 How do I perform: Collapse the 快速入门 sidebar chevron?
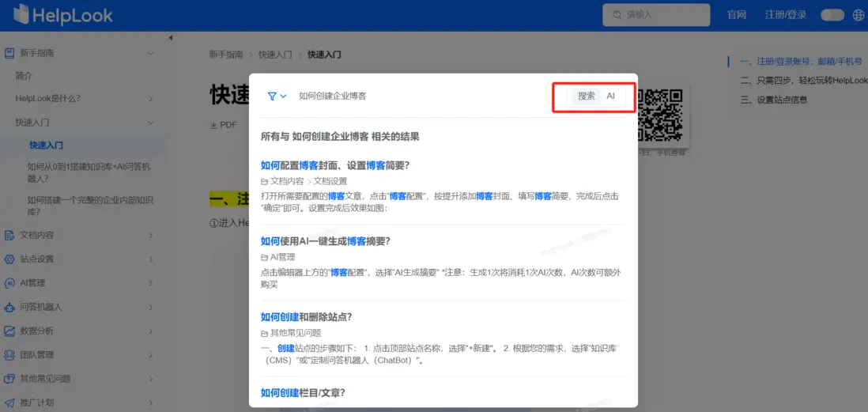coord(150,122)
